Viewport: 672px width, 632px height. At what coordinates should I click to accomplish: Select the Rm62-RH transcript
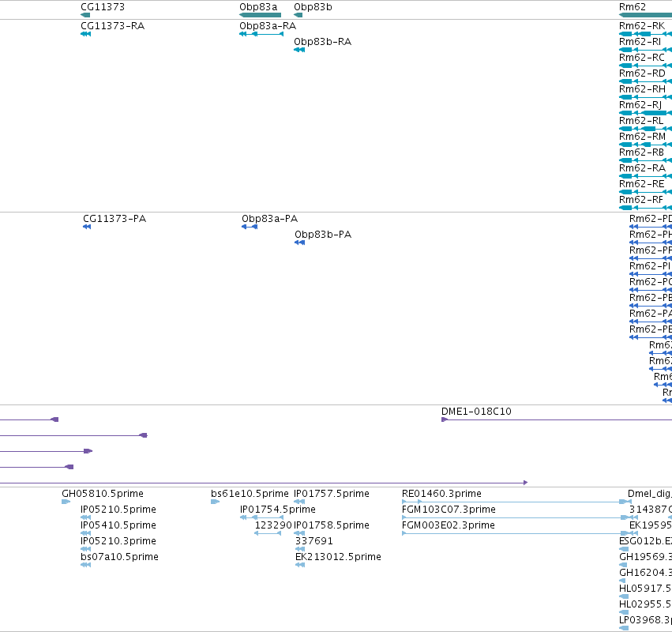click(645, 97)
